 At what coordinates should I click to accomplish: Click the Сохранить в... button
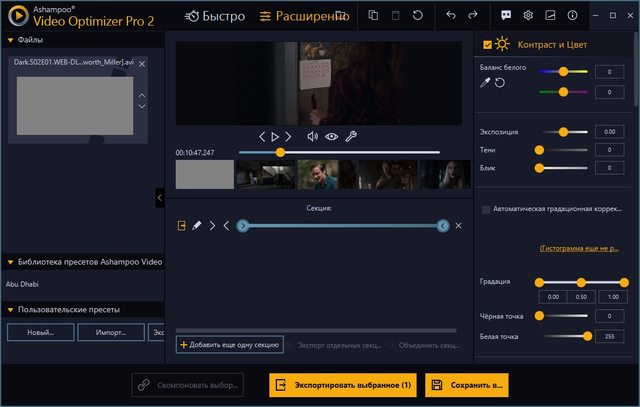tap(467, 385)
